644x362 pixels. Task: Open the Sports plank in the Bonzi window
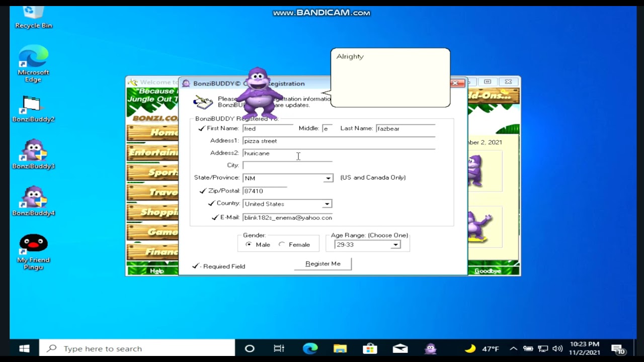[x=152, y=172]
